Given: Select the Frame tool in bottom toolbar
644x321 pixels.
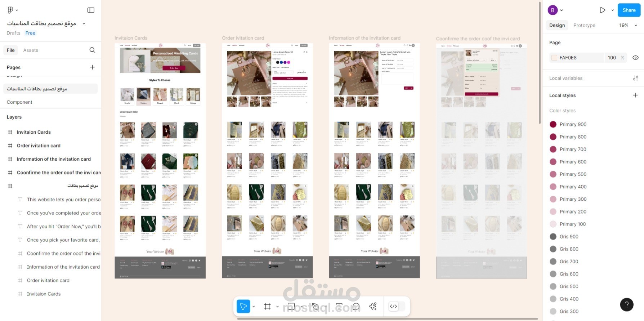Looking at the screenshot, I should [x=267, y=306].
